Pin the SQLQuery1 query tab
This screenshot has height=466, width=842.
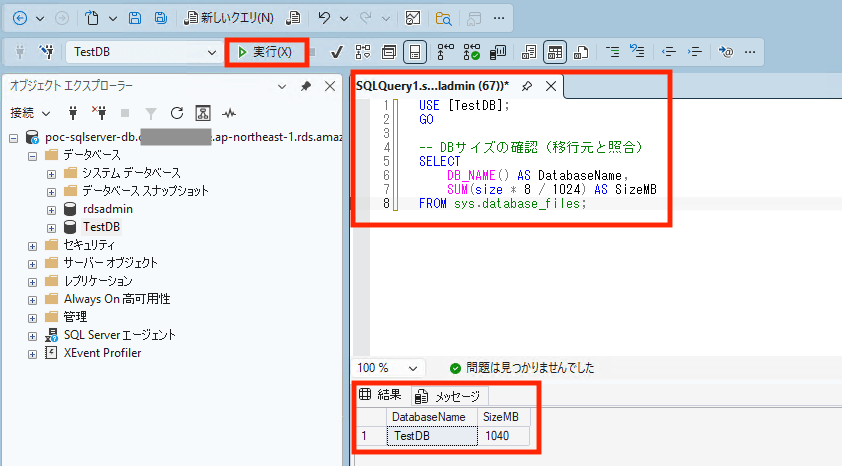pyautogui.click(x=527, y=86)
